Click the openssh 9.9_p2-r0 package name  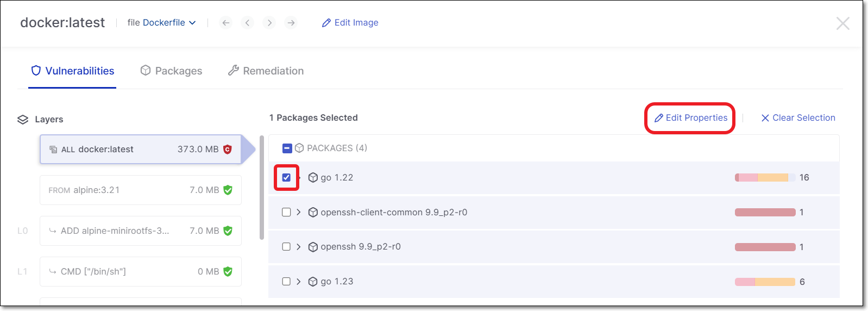click(x=361, y=247)
